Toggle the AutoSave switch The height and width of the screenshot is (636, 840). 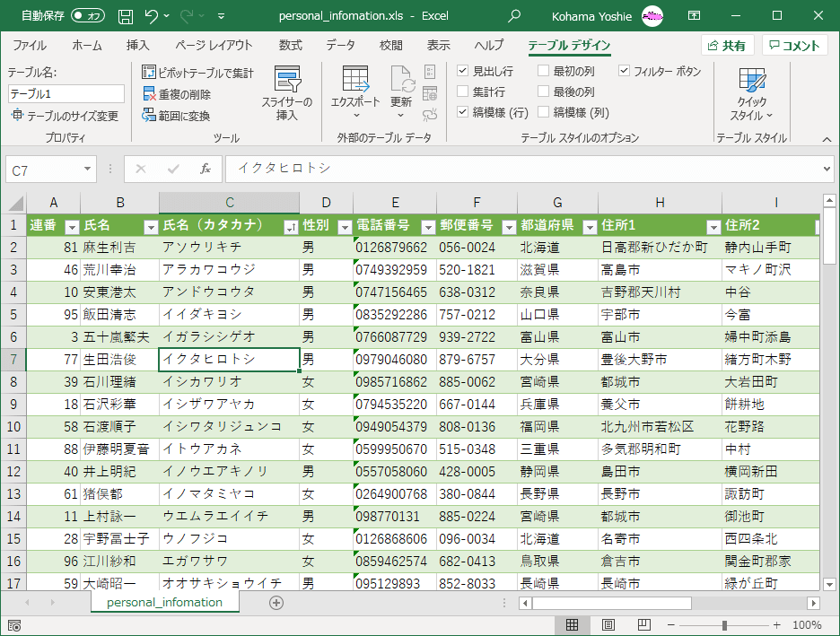87,16
